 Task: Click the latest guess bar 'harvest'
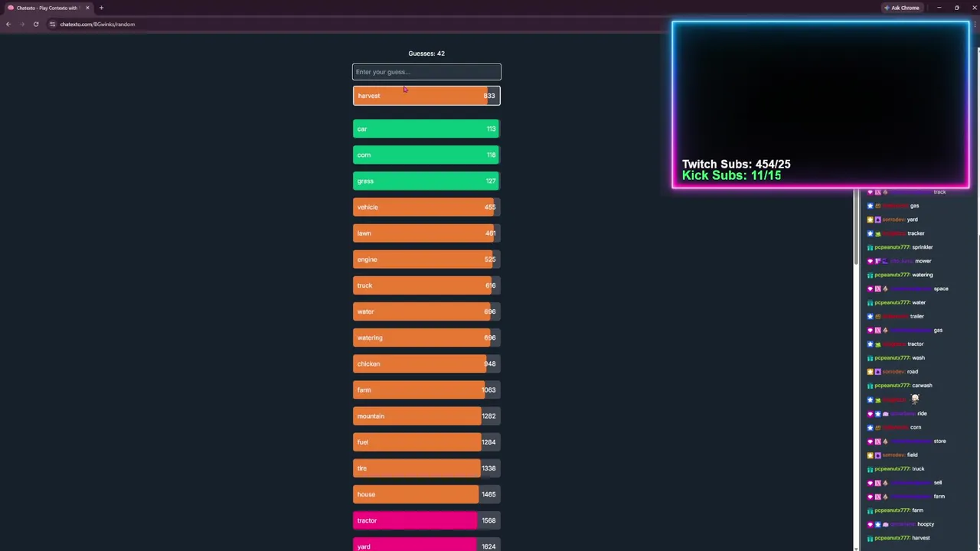pyautogui.click(x=426, y=96)
